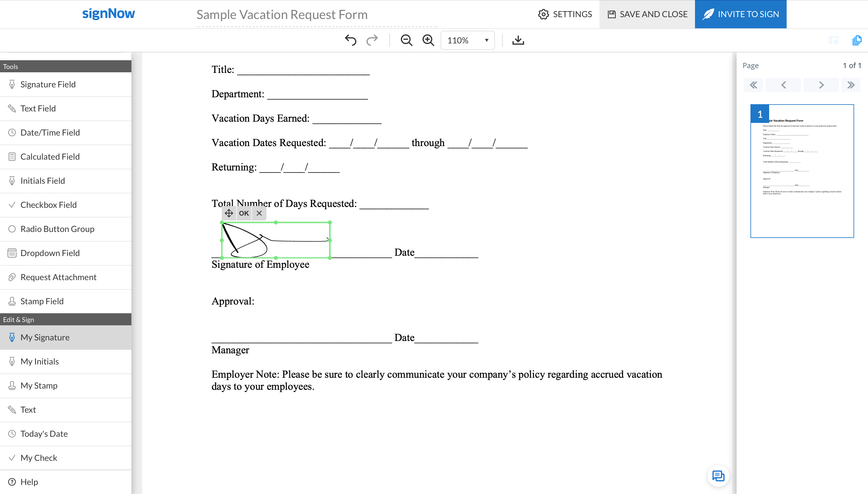Go to the last page using double chevron
Screen dimensions: 868x494
pos(851,85)
